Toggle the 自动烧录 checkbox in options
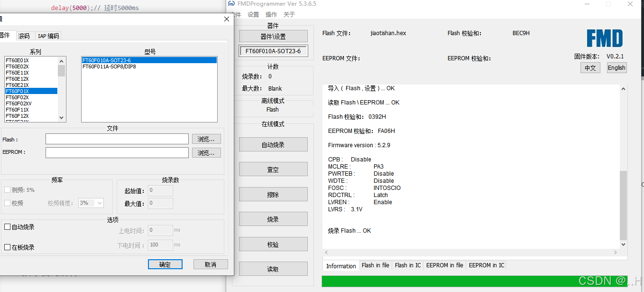 [8, 227]
